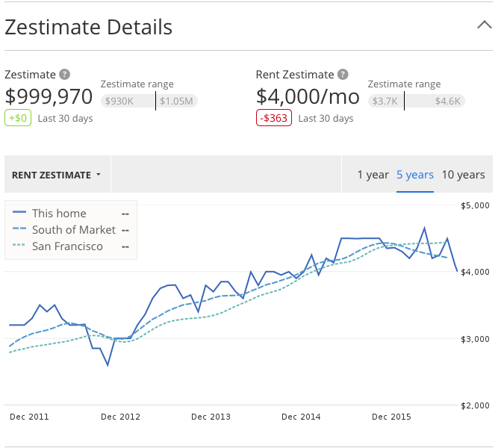Click the Dec 2015 axis label
The height and width of the screenshot is (448, 504).
point(391,417)
